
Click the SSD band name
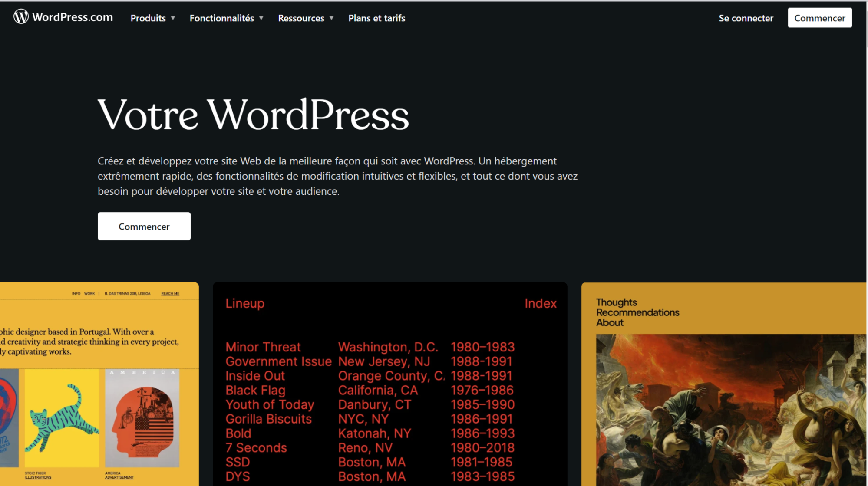238,462
